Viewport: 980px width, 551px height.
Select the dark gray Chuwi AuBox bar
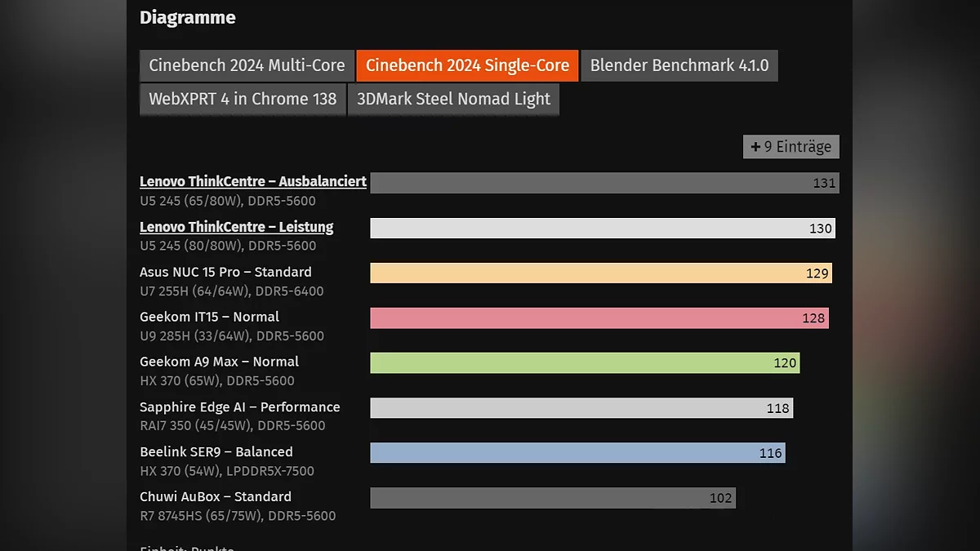(552, 498)
